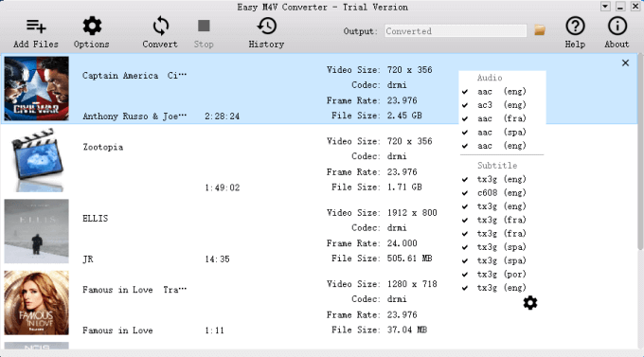Click video size value '1912 x 800'

click(412, 213)
